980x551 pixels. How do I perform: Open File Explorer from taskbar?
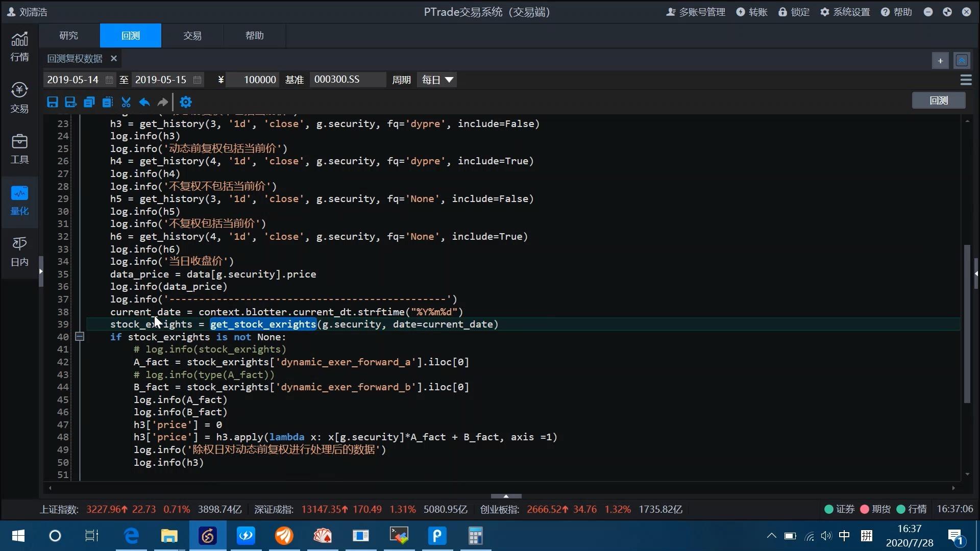[x=169, y=536]
